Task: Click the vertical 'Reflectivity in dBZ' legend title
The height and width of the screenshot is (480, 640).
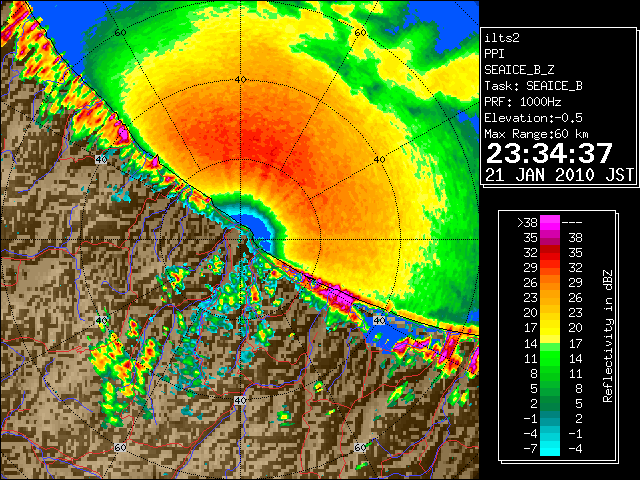Action: 608,336
